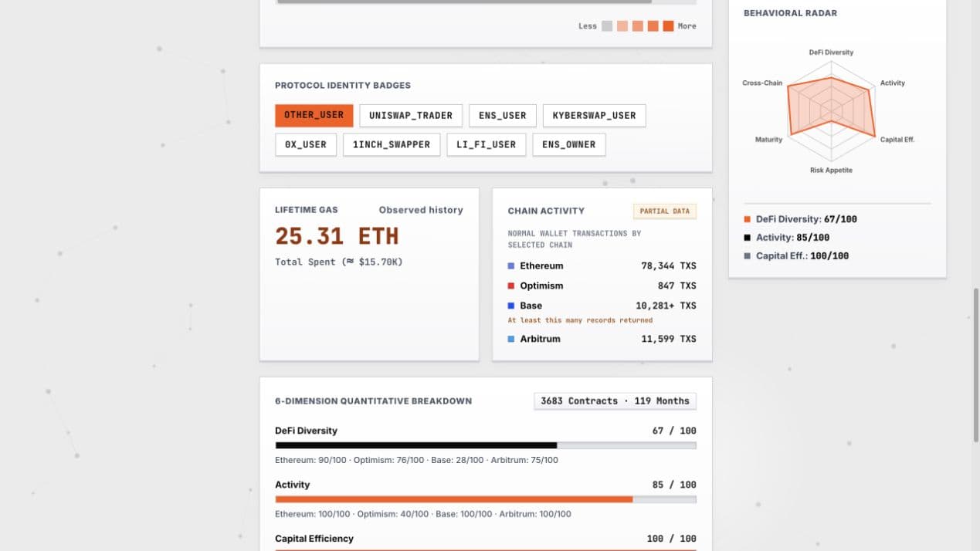Viewport: 980px width, 551px height.
Task: Click the 3683 Contracts · 119 Months chip
Action: (x=615, y=401)
